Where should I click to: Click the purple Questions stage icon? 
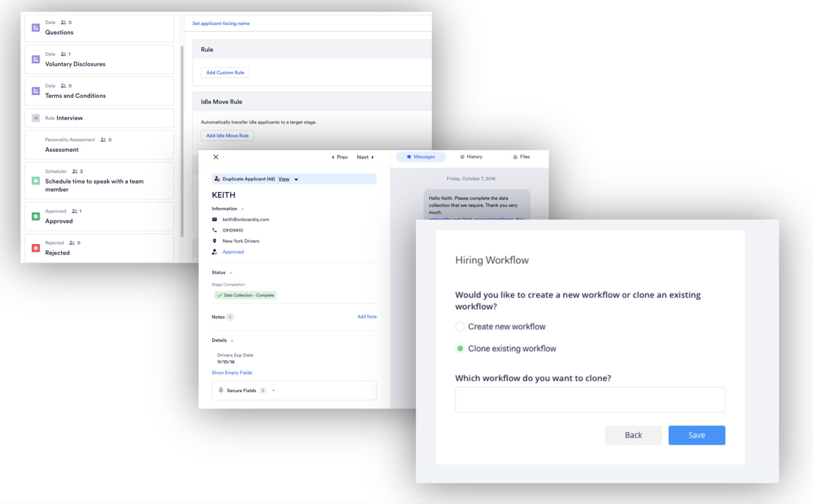36,28
